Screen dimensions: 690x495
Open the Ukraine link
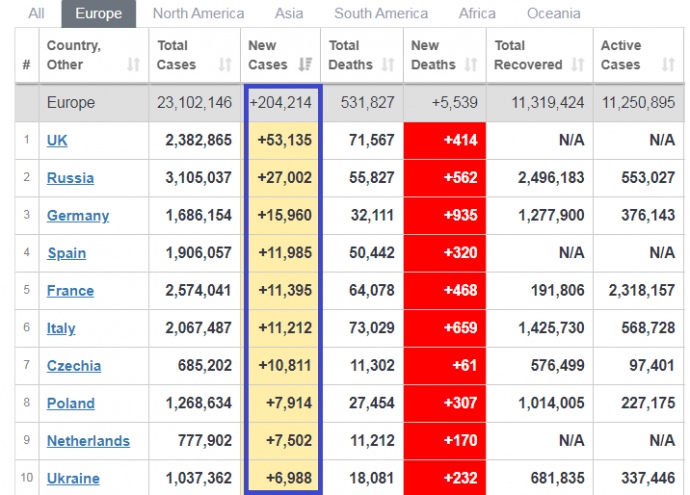coord(73,478)
